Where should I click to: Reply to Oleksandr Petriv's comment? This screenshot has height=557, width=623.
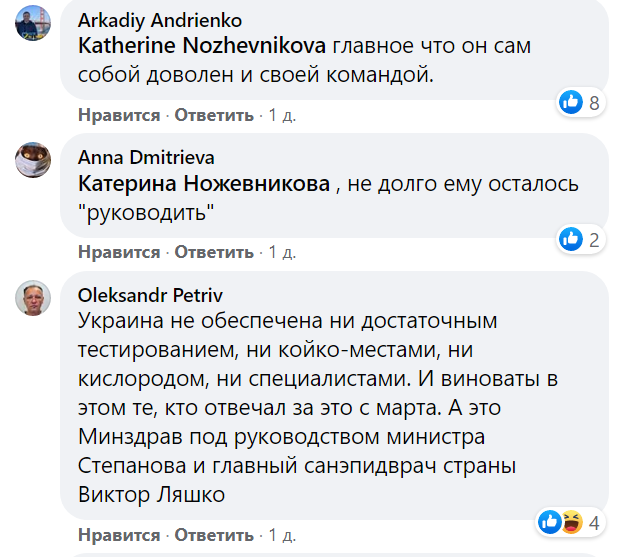coord(214,534)
